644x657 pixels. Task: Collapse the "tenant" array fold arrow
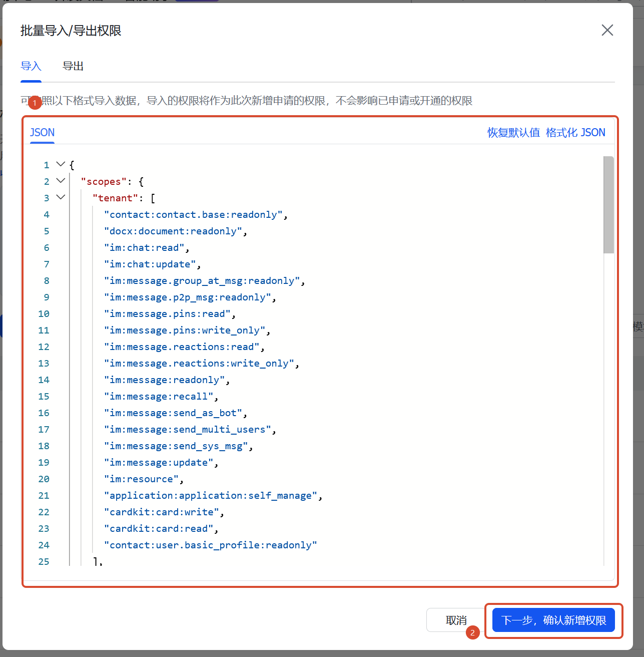pyautogui.click(x=61, y=197)
